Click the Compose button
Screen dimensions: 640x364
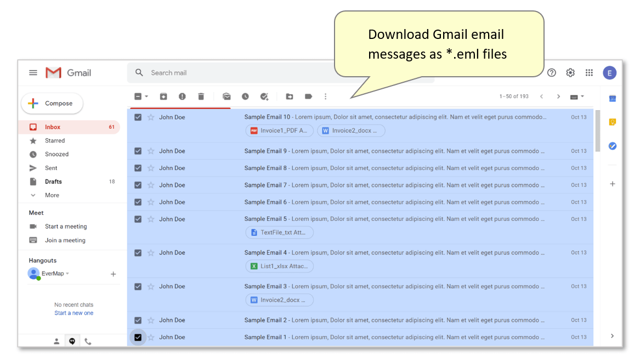(x=52, y=104)
